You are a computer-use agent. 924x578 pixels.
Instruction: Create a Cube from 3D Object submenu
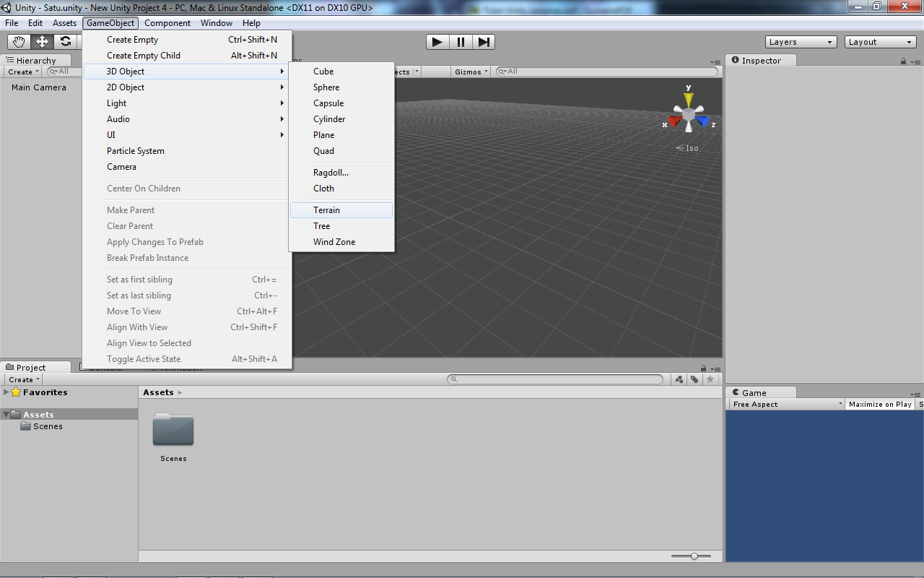pyautogui.click(x=341, y=72)
